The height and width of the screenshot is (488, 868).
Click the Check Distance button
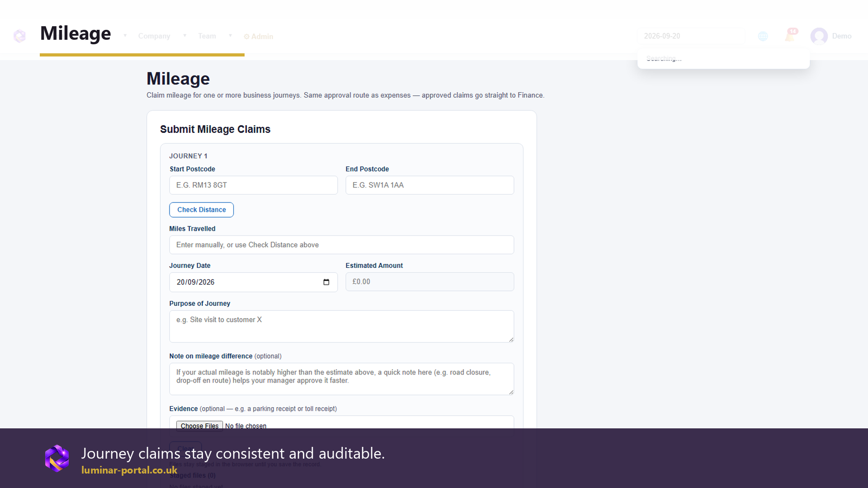pos(201,210)
